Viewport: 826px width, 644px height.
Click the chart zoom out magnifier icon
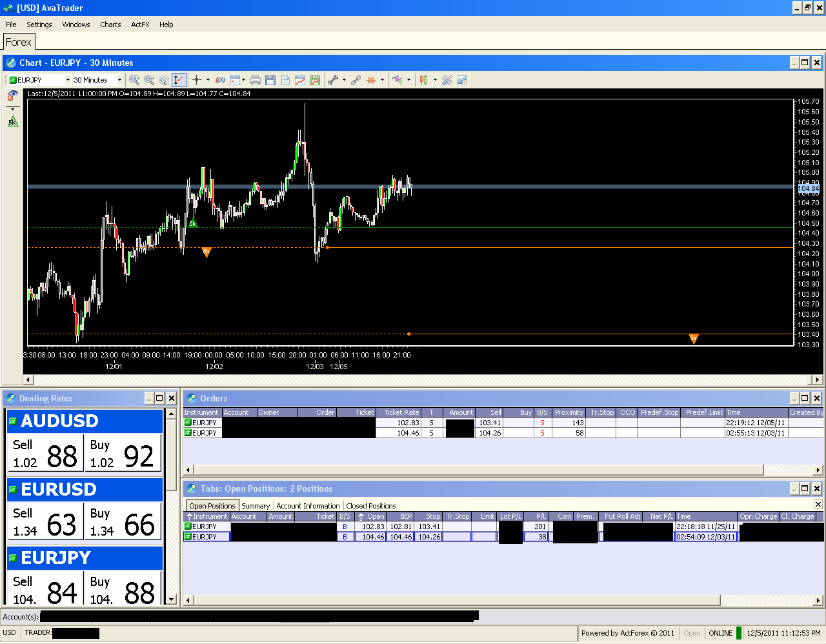149,80
